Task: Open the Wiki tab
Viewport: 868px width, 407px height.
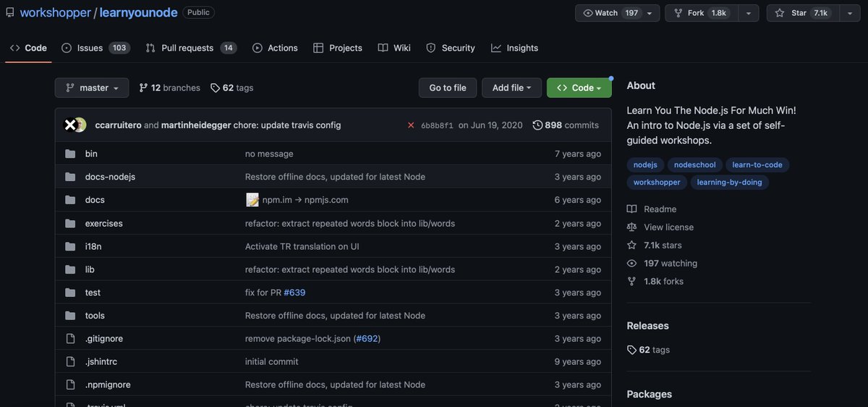Action: coord(394,48)
